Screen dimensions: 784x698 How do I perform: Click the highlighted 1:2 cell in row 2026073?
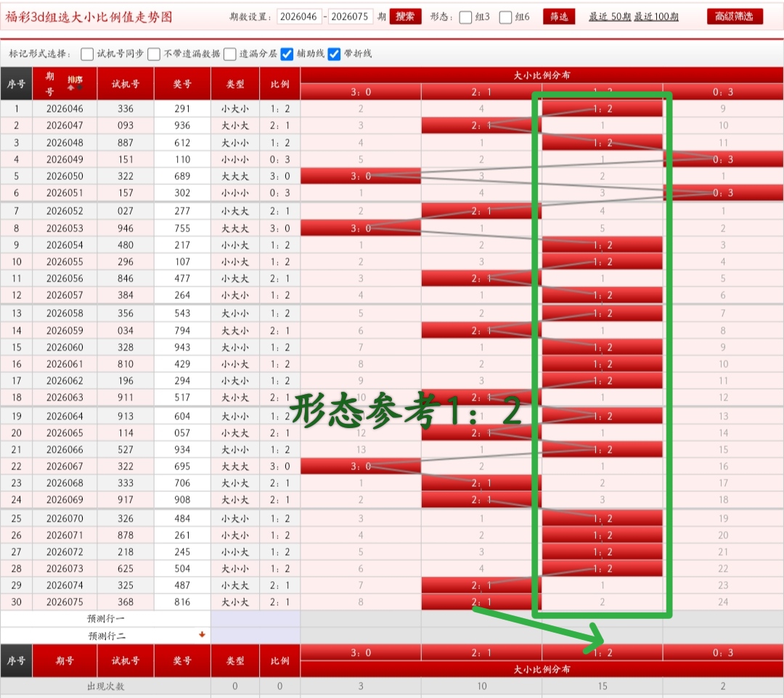click(x=602, y=568)
